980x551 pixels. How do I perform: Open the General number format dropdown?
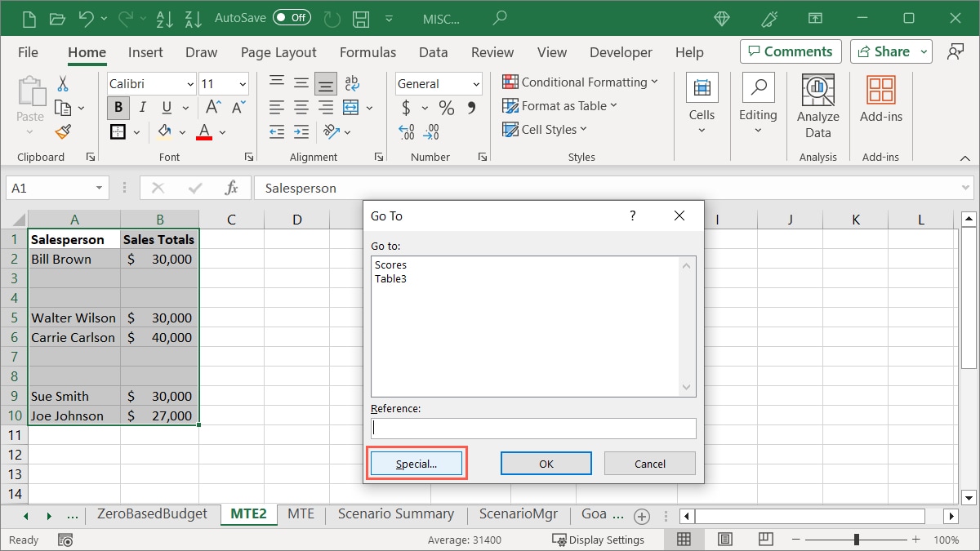pyautogui.click(x=476, y=84)
